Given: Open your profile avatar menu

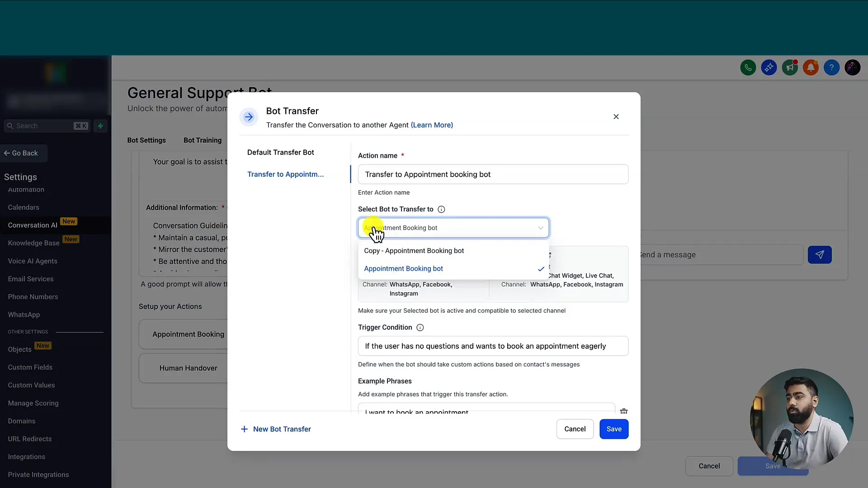Looking at the screenshot, I should [x=853, y=67].
